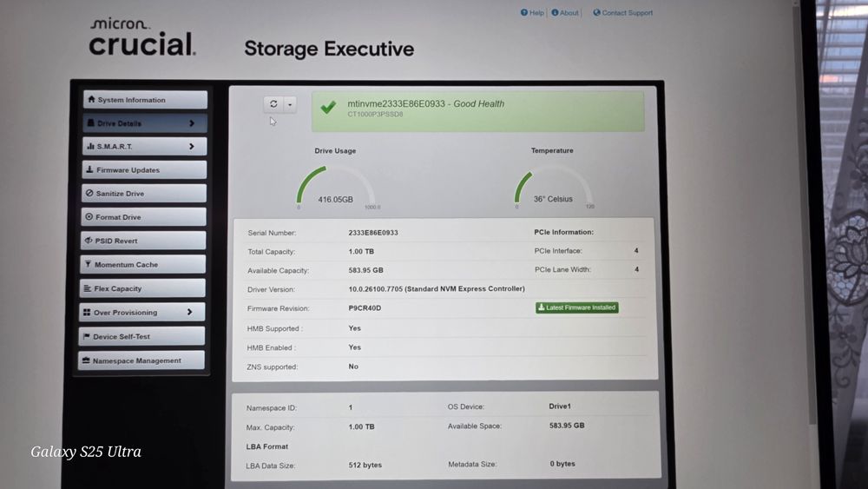Screen dimensions: 868x489
Task: Click the Drive Usage gauge showing 416.05GB
Action: pos(335,188)
